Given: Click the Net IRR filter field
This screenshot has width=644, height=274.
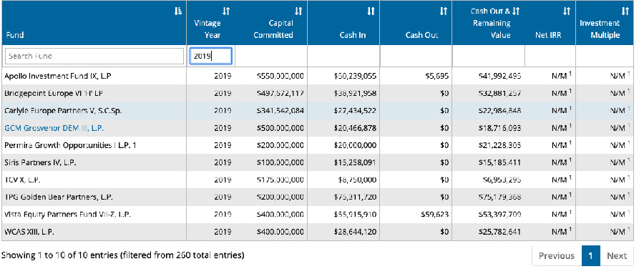Looking at the screenshot, I should tap(550, 57).
